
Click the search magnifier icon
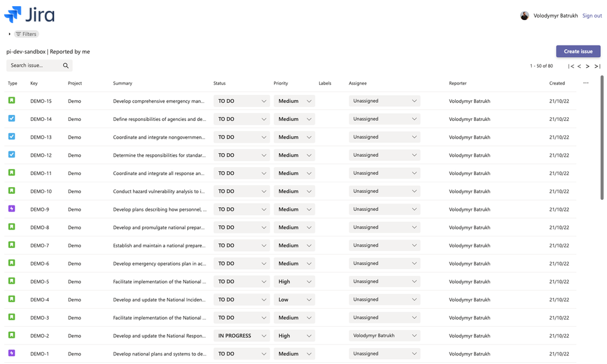coord(66,65)
